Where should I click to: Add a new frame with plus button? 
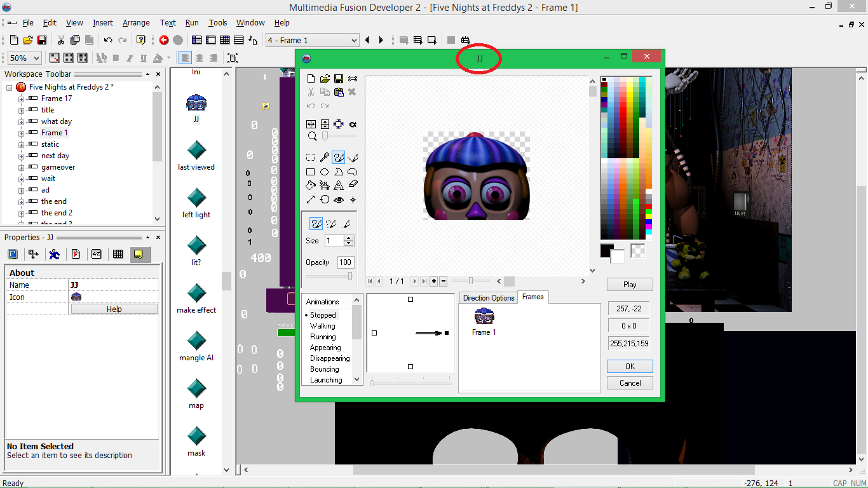point(434,281)
